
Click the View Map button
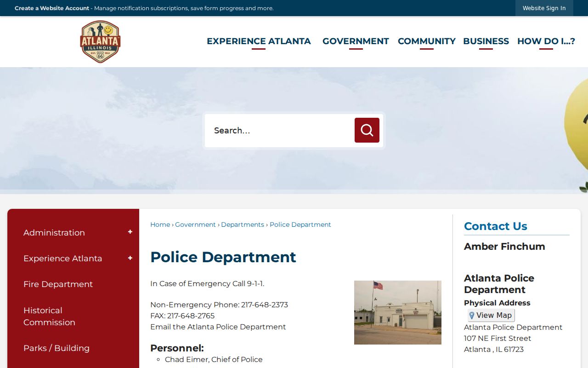coord(492,316)
